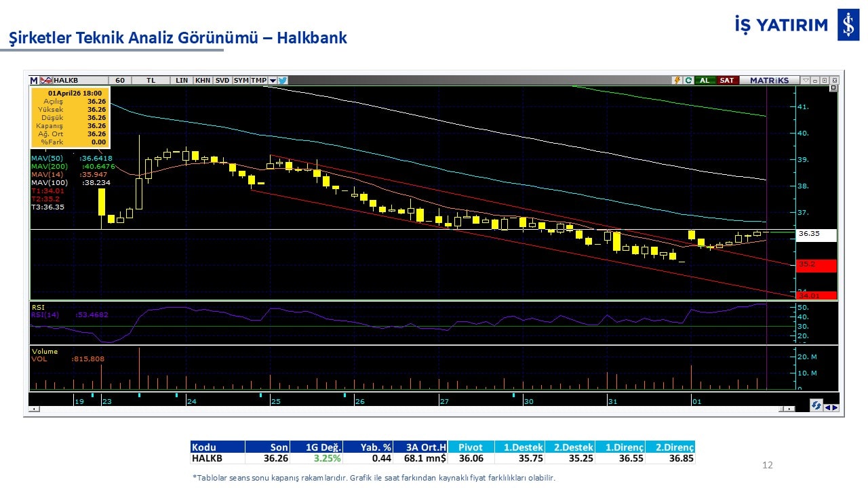Viewport: 868px width, 488px height.
Task: Click the horizontal scrollbar under the chart
Action: 407,409
